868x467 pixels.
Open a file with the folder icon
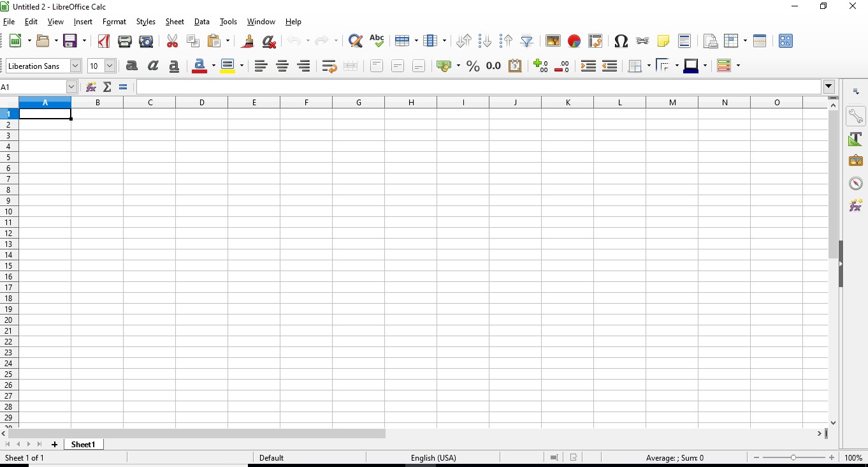tap(43, 41)
